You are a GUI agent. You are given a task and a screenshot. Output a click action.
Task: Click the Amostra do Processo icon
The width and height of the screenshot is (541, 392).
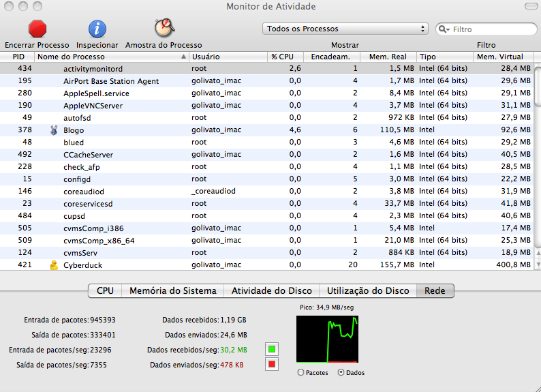(x=164, y=27)
